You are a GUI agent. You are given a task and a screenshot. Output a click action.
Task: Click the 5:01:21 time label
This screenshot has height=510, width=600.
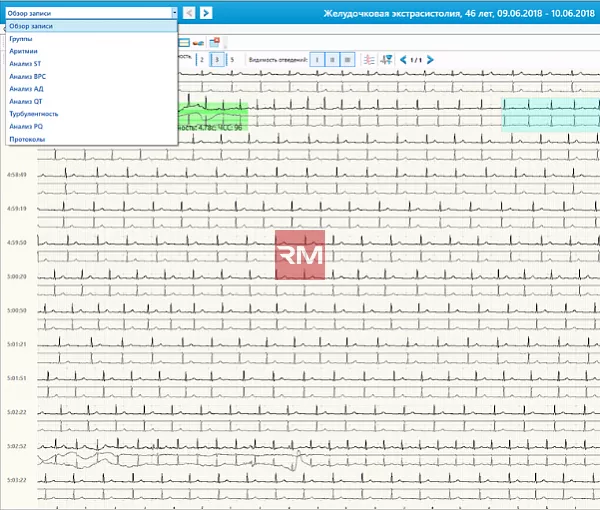16,344
